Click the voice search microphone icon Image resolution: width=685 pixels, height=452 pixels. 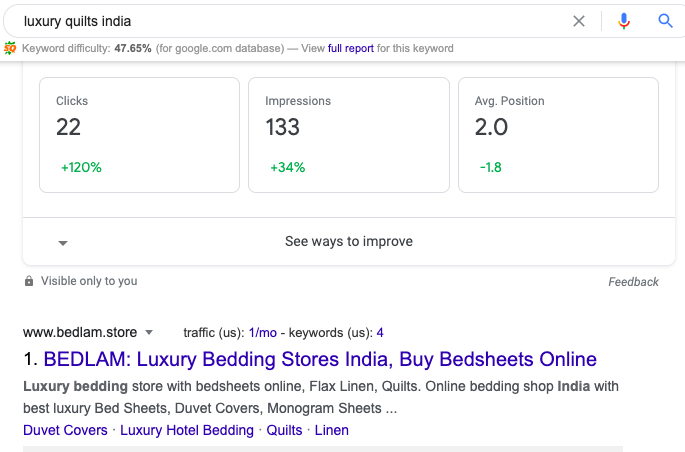[x=624, y=20]
